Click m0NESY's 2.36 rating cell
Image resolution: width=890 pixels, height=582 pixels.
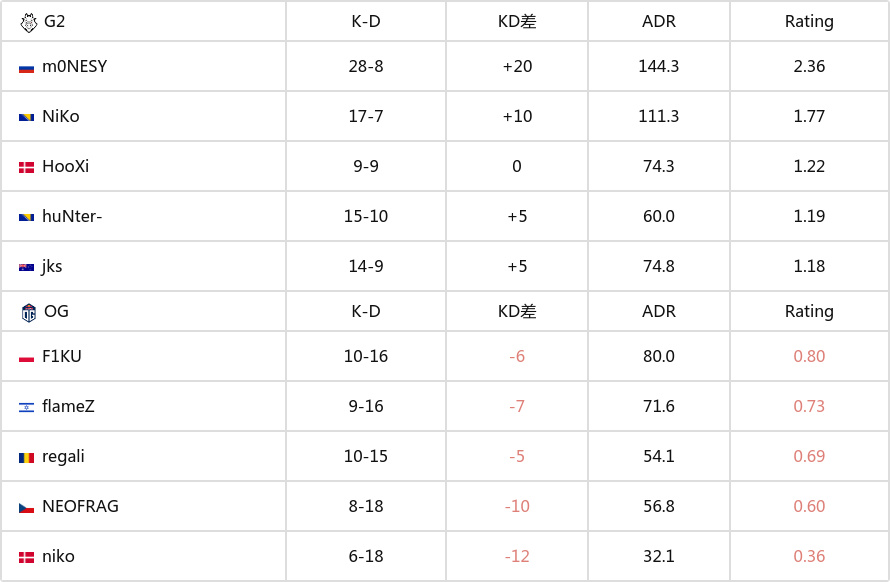click(x=809, y=67)
